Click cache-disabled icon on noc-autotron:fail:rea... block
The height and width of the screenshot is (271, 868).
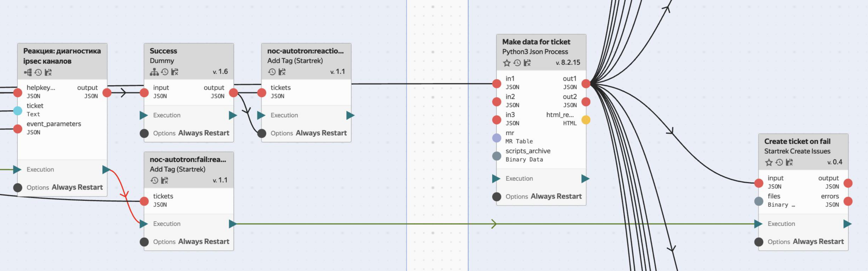coord(164,180)
